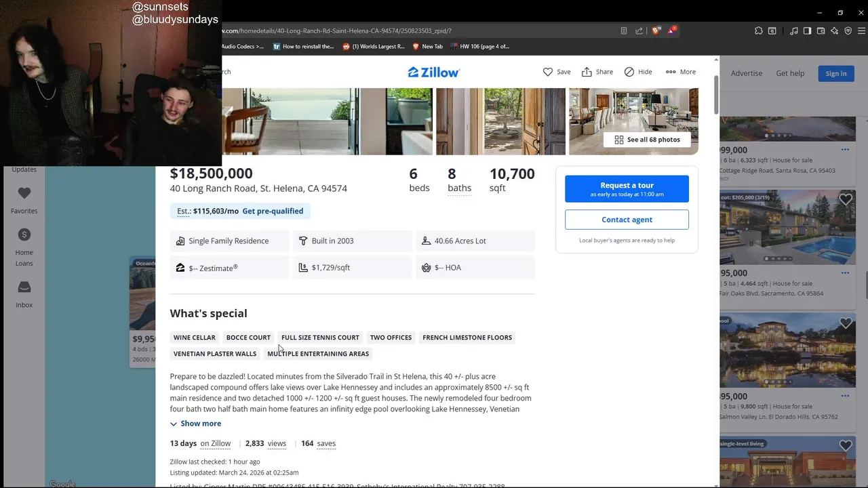This screenshot has width=868, height=488.
Task: Open Inbox in the left sidebar
Action: [x=24, y=294]
